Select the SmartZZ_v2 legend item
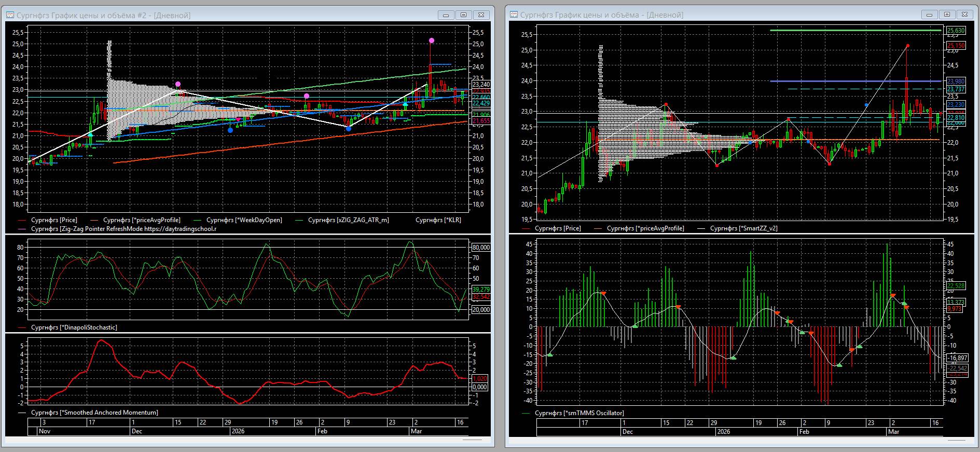 click(743, 228)
